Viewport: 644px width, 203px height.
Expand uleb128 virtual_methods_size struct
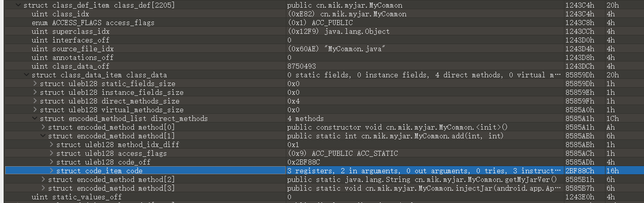coord(35,110)
